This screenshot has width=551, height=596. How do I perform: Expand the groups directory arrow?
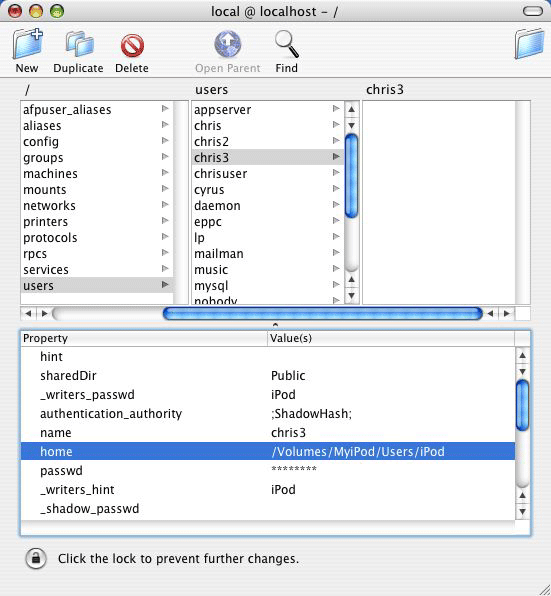pyautogui.click(x=165, y=157)
